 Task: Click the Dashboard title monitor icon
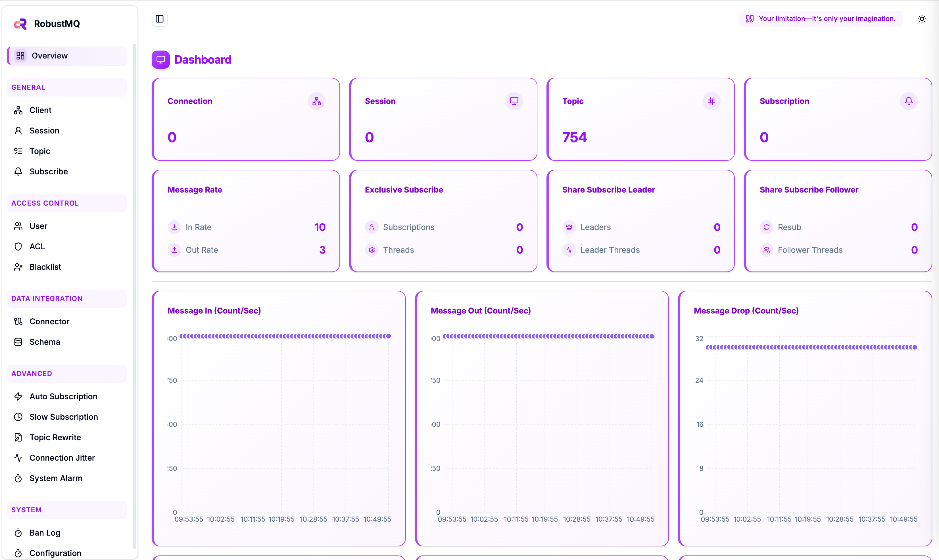161,60
